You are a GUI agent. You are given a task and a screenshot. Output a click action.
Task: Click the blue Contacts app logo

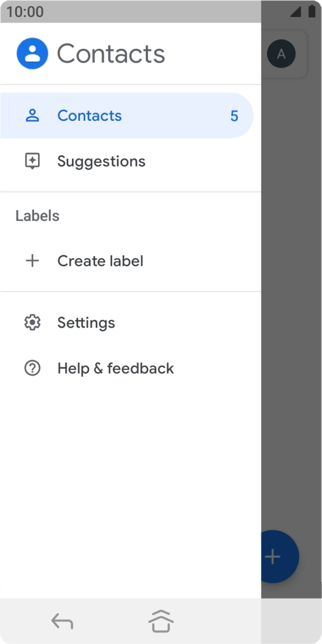32,53
